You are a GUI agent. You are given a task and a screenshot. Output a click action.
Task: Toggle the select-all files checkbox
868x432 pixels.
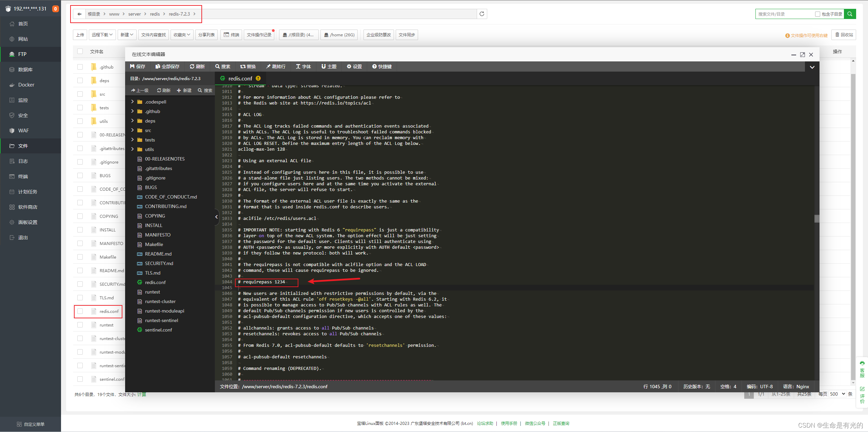point(80,52)
